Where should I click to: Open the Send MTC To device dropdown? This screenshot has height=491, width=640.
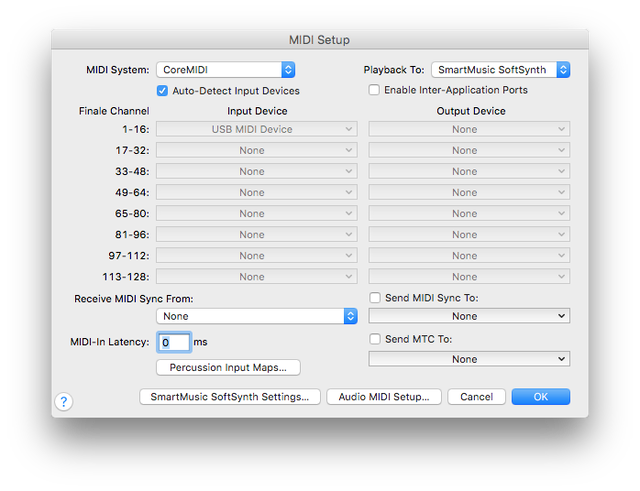click(x=469, y=359)
